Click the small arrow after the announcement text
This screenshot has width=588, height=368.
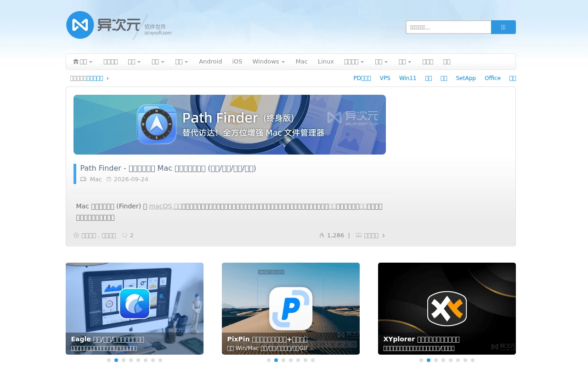pyautogui.click(x=108, y=78)
